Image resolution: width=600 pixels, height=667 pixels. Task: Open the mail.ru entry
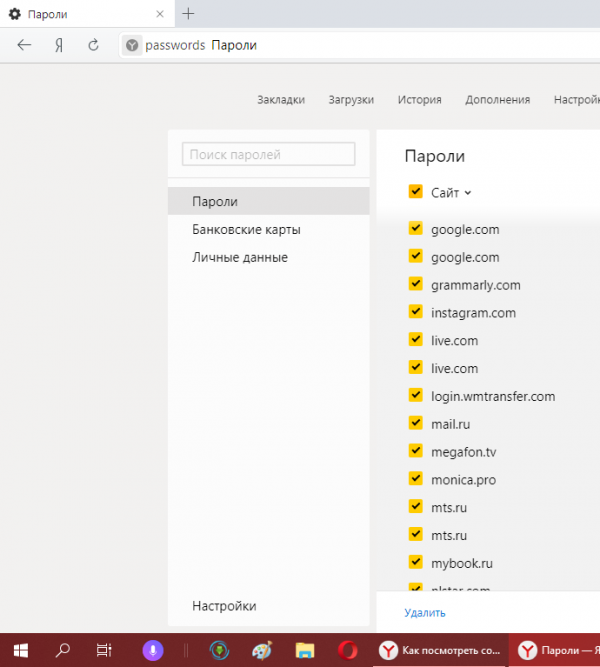pos(451,424)
